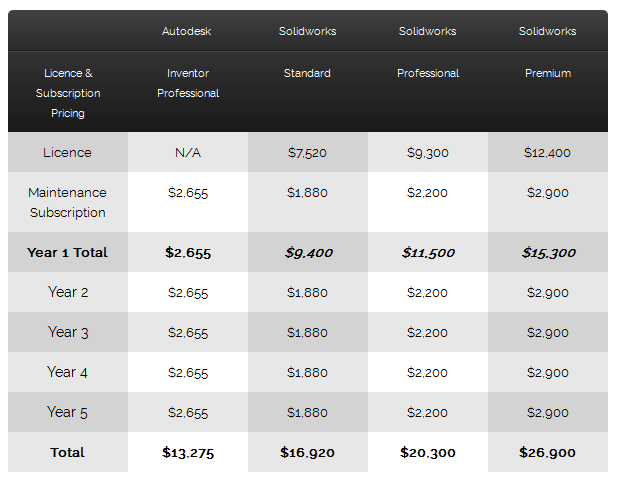The width and height of the screenshot is (619, 483).
Task: Click Year 1 Total row label
Action: [x=68, y=252]
